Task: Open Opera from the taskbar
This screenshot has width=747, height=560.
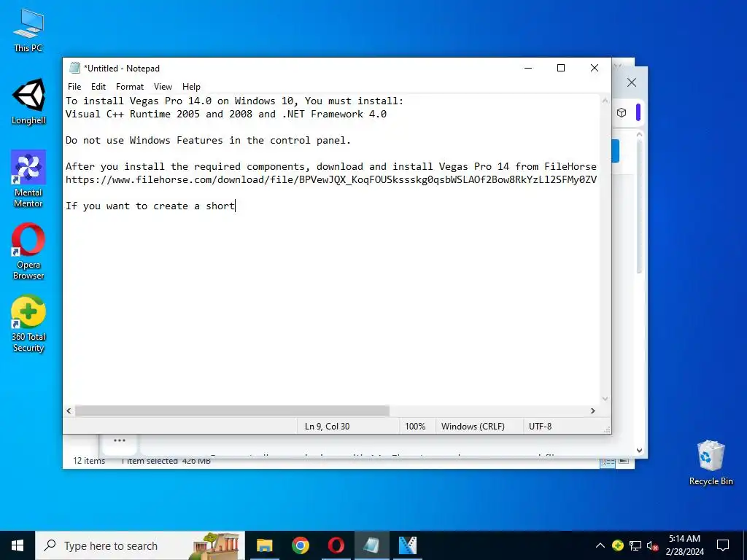Action: click(x=336, y=545)
